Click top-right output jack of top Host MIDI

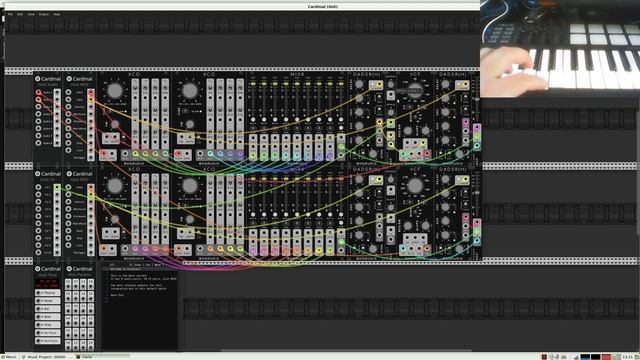(91, 93)
